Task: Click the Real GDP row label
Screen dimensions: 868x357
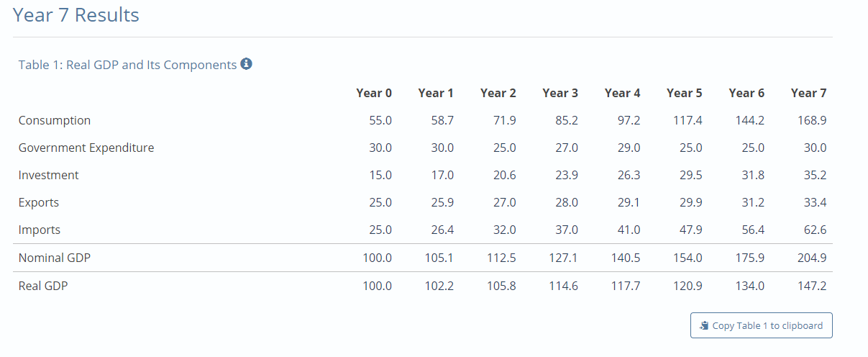Action: click(43, 285)
